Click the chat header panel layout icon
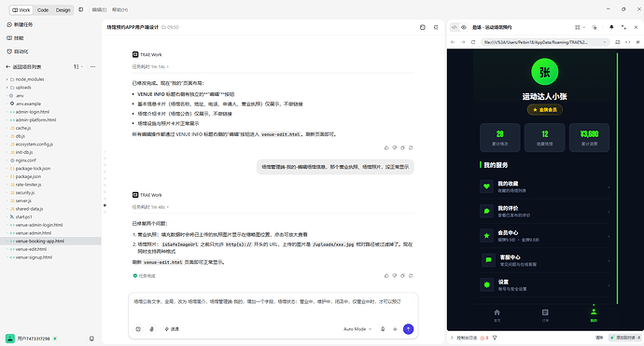 (423, 27)
